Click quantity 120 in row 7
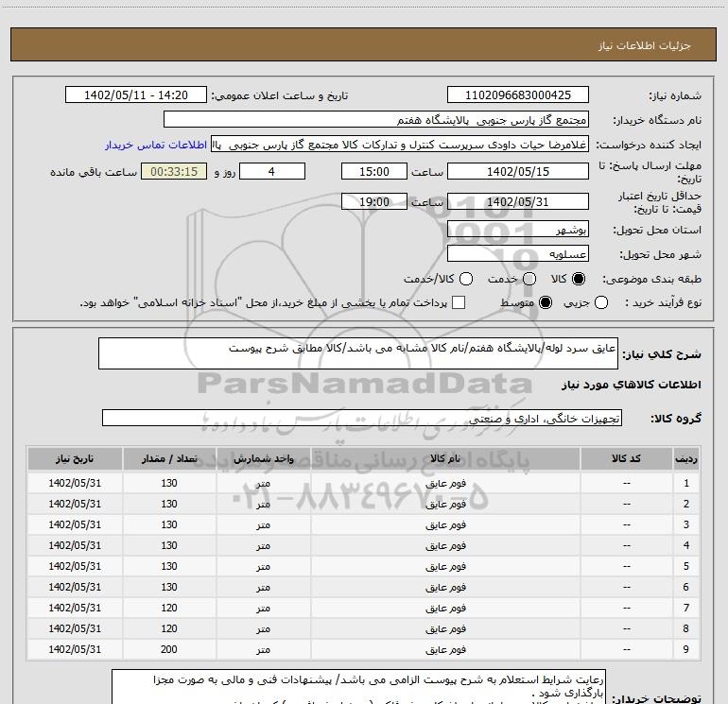This screenshot has height=704, width=728. (169, 608)
